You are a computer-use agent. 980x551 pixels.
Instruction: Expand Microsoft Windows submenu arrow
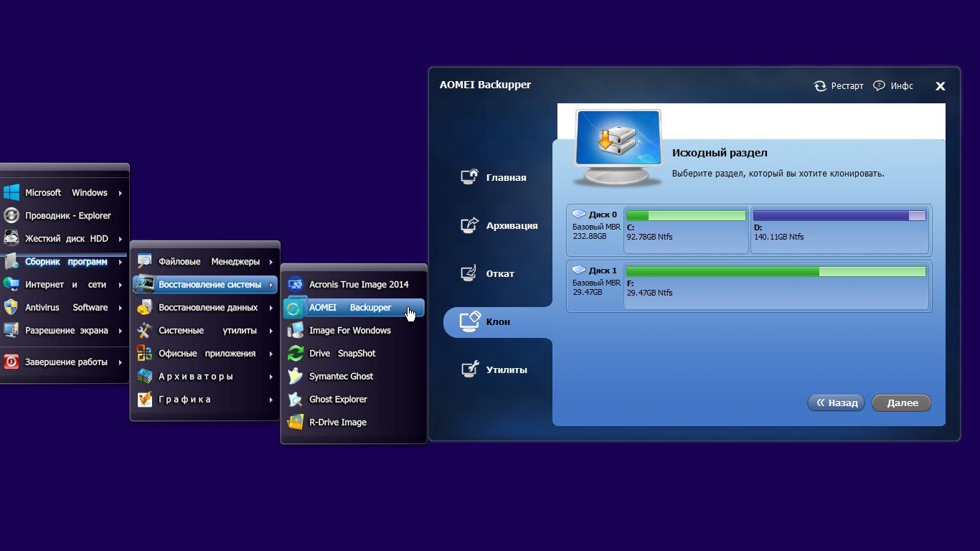pyautogui.click(x=121, y=193)
